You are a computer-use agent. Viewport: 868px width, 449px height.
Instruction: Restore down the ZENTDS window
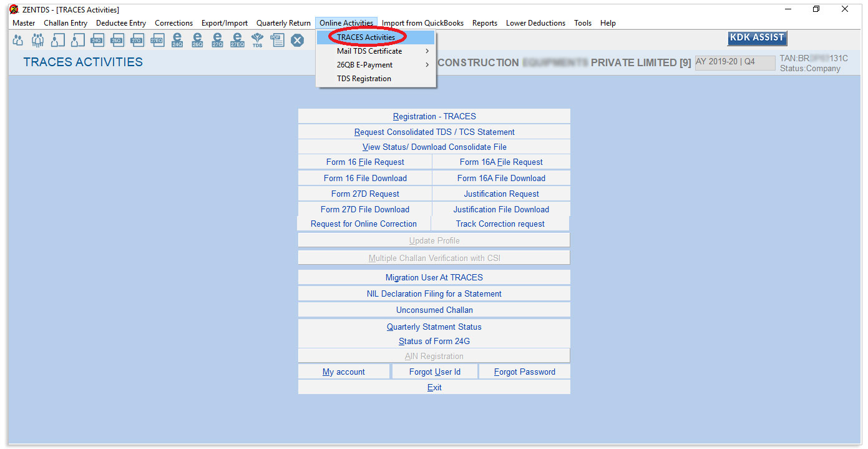816,9
